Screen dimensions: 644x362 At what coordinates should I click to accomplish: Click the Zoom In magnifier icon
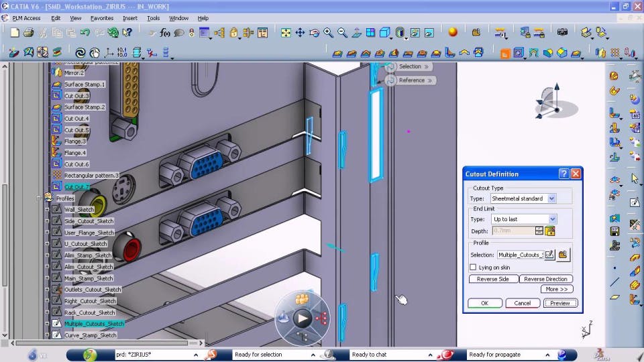click(x=329, y=32)
